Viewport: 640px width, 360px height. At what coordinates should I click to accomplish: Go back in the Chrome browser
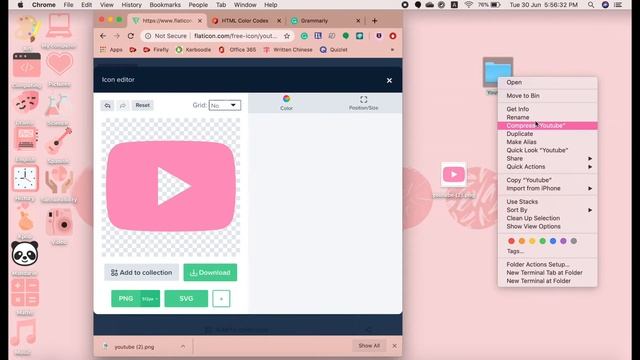tap(103, 36)
